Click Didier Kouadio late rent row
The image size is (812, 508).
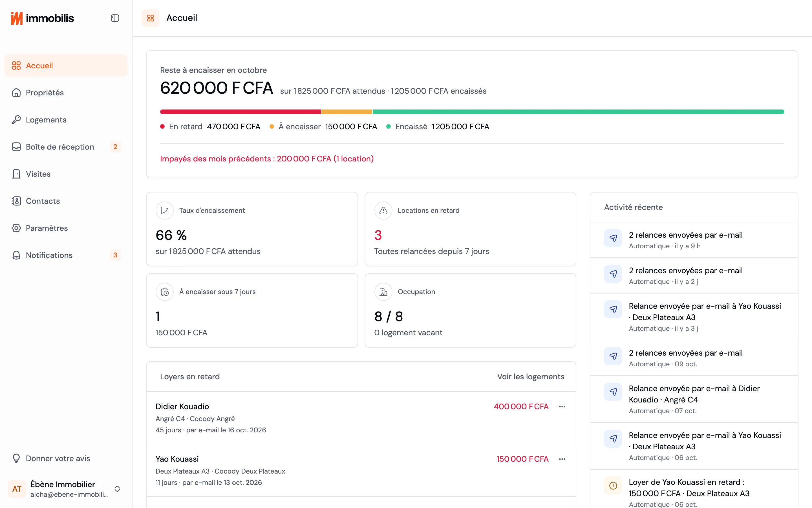tap(361, 418)
